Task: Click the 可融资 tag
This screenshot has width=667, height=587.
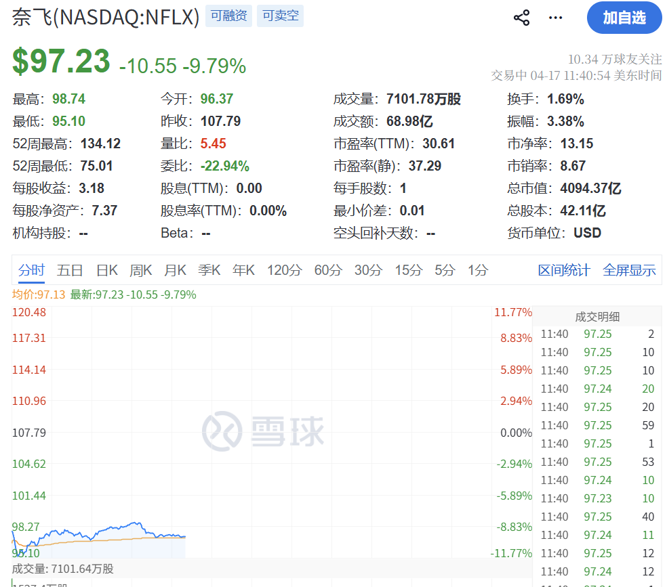Action: click(x=230, y=17)
